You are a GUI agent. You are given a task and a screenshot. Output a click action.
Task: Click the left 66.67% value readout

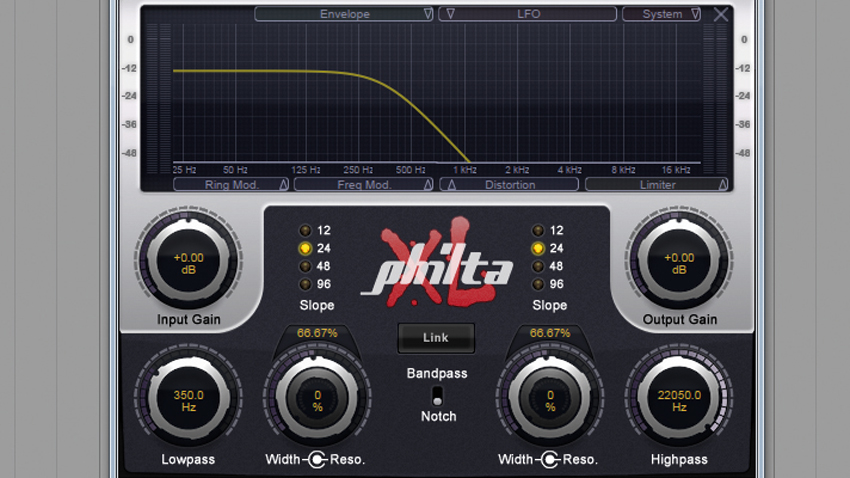[317, 333]
